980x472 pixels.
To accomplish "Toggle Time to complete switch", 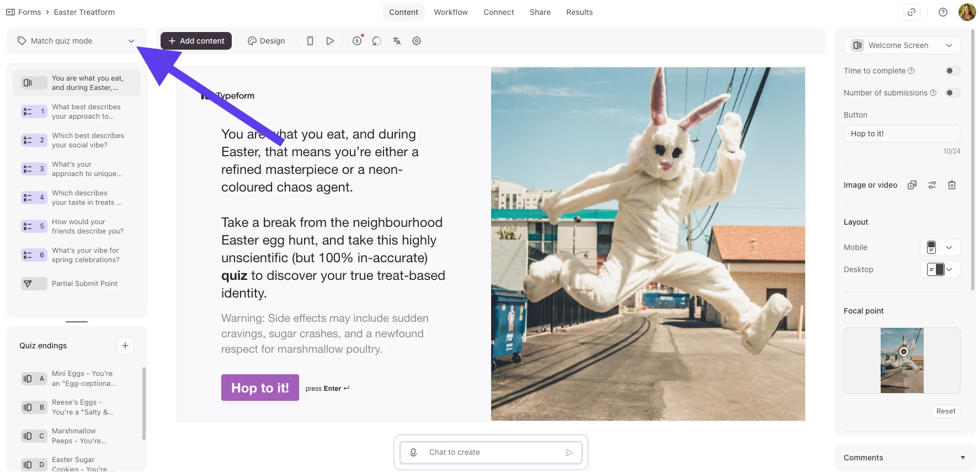I will point(953,71).
